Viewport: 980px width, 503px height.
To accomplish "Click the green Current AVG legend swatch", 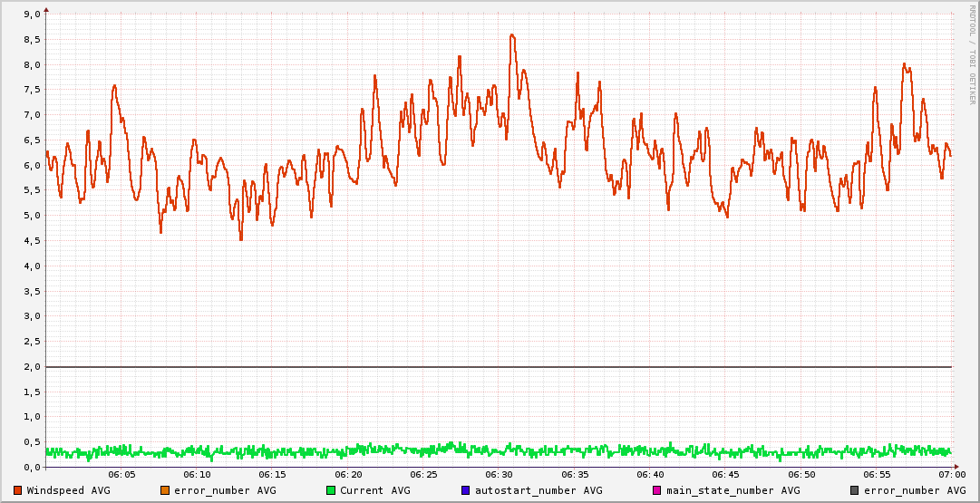I will pyautogui.click(x=331, y=490).
